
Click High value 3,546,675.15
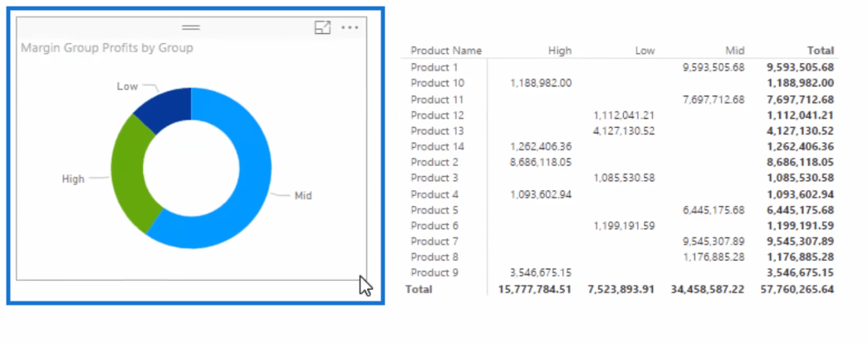click(541, 272)
